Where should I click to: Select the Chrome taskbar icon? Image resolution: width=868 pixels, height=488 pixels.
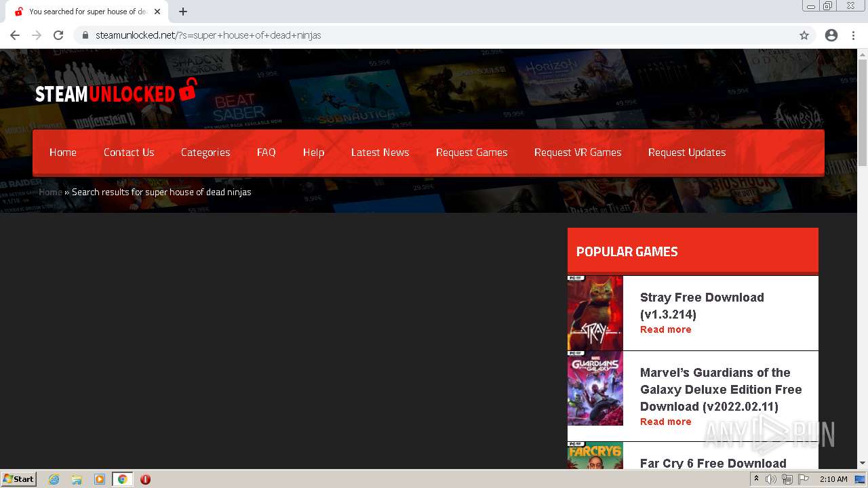[x=122, y=479]
